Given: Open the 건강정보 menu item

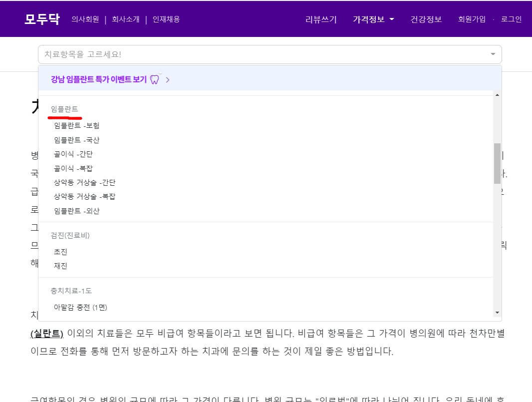Looking at the screenshot, I should pos(426,18).
